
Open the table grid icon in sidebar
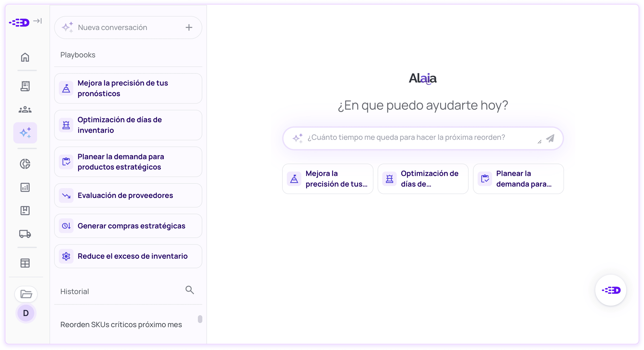click(x=25, y=263)
